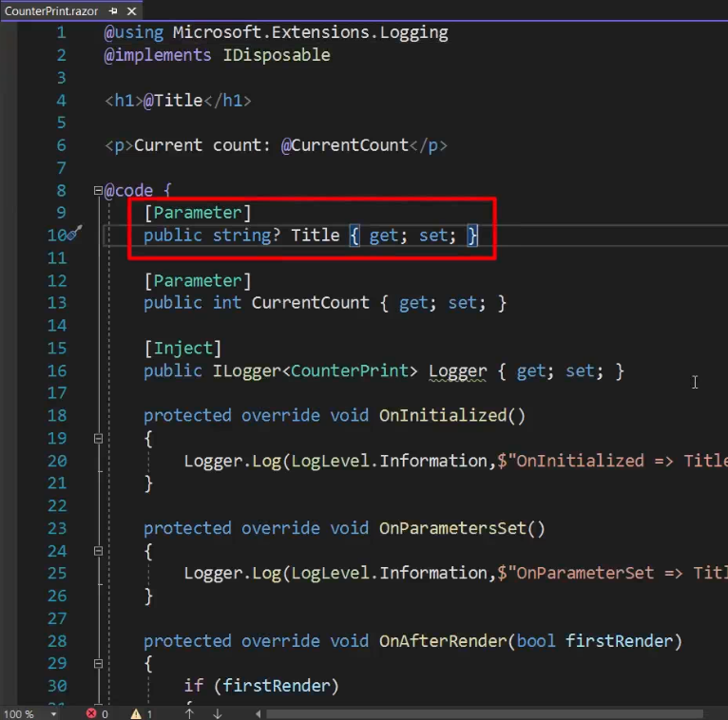The width and height of the screenshot is (728, 720).
Task: Click the red error count indicator
Action: point(97,713)
